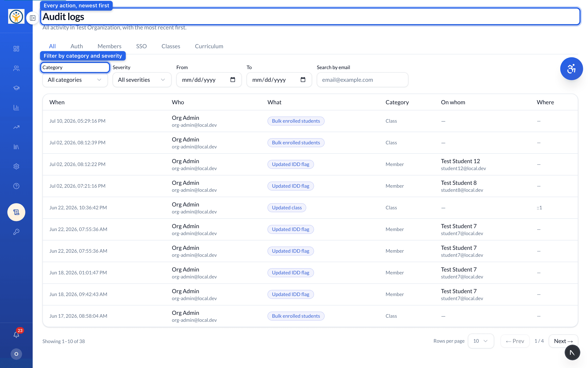Open the All severities dropdown
Viewport: 588px width, 368px height.
pyautogui.click(x=142, y=80)
